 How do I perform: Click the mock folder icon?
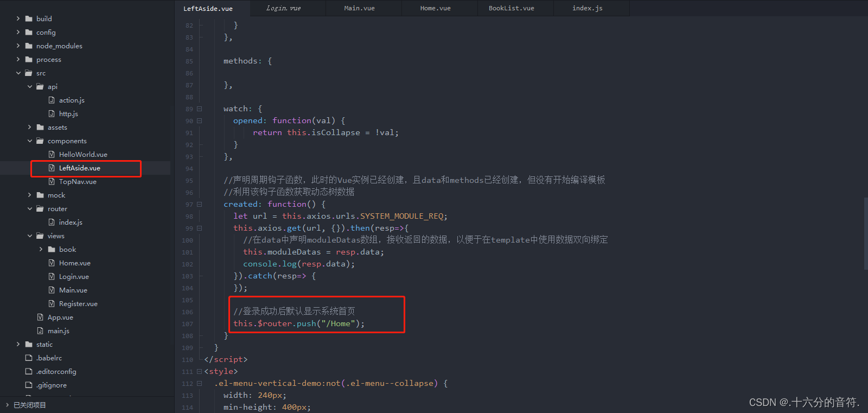(x=40, y=195)
